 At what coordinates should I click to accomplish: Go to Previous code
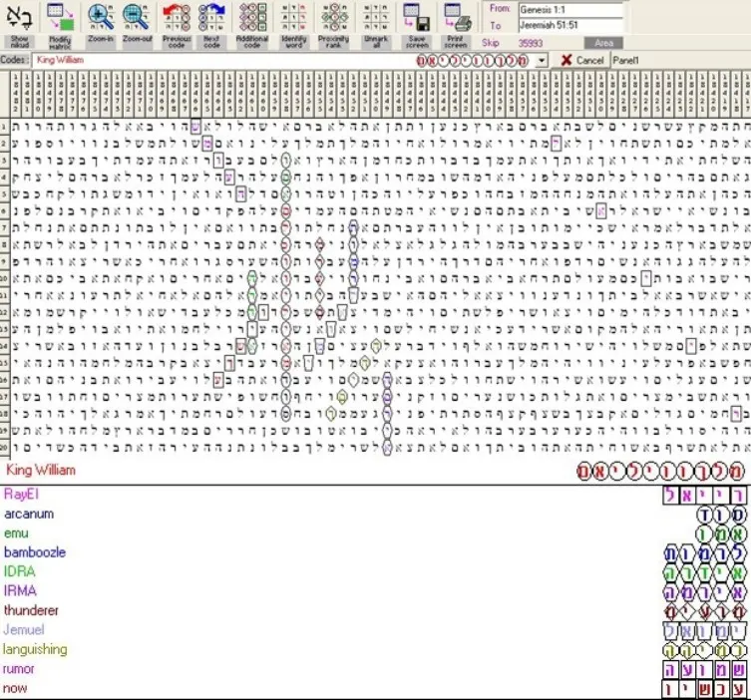click(x=177, y=17)
